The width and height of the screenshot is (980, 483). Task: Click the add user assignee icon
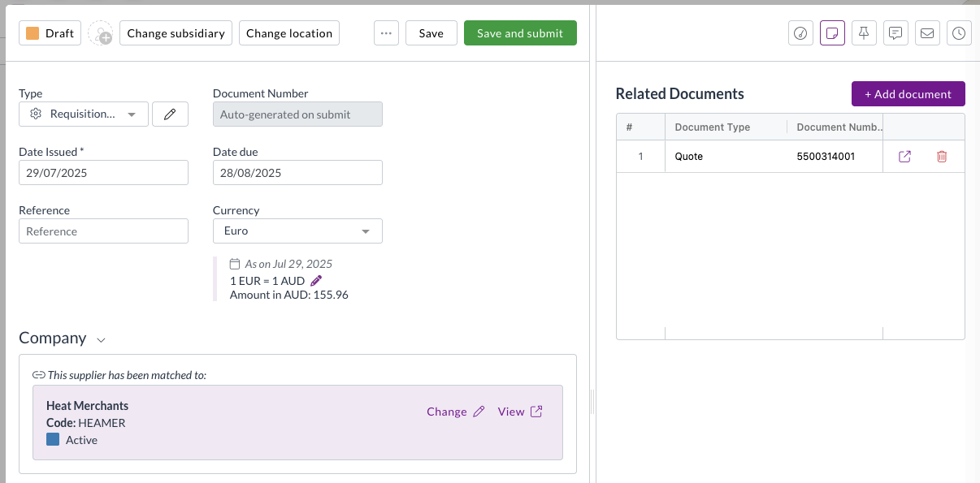pyautogui.click(x=101, y=33)
